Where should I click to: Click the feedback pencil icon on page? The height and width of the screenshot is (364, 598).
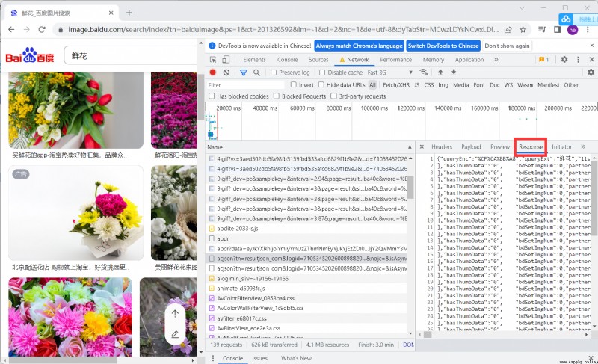175,334
